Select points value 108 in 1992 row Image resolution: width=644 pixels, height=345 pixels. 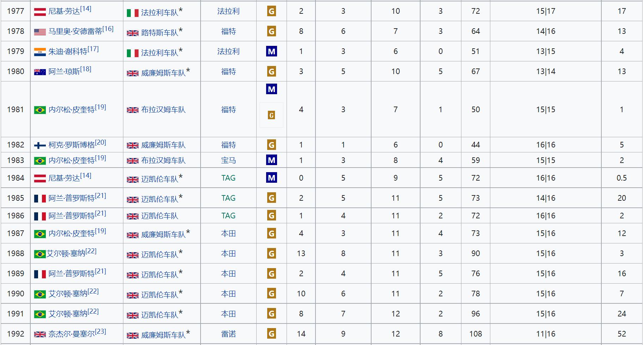pyautogui.click(x=476, y=334)
